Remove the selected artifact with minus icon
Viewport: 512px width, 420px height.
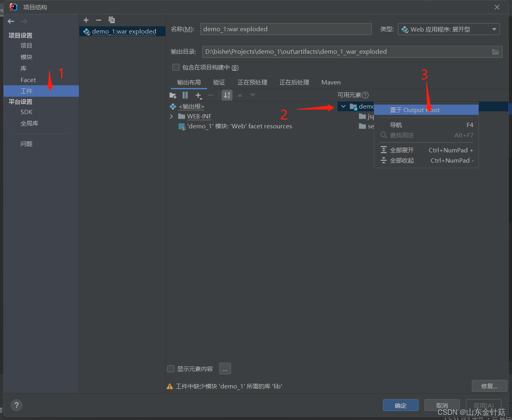[x=99, y=20]
